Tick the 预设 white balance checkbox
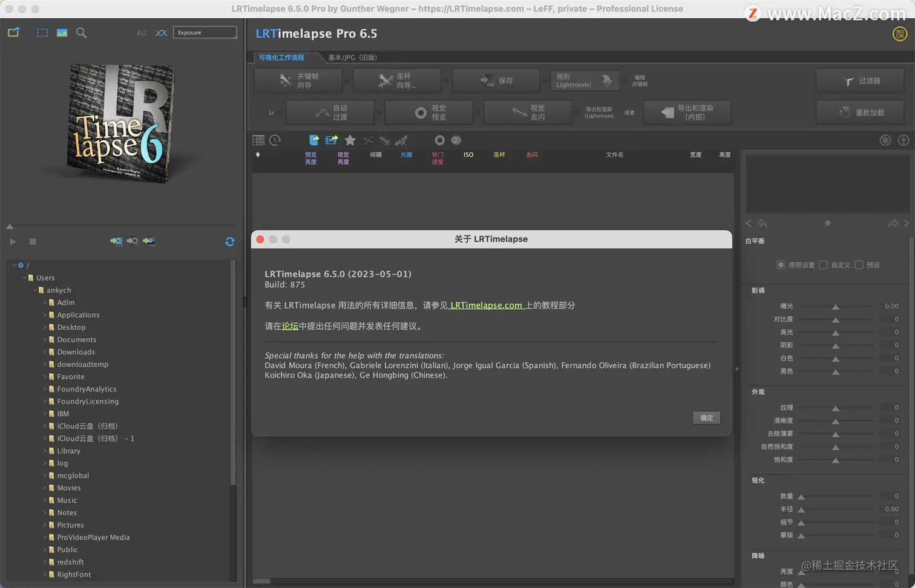The image size is (915, 588). [x=859, y=265]
